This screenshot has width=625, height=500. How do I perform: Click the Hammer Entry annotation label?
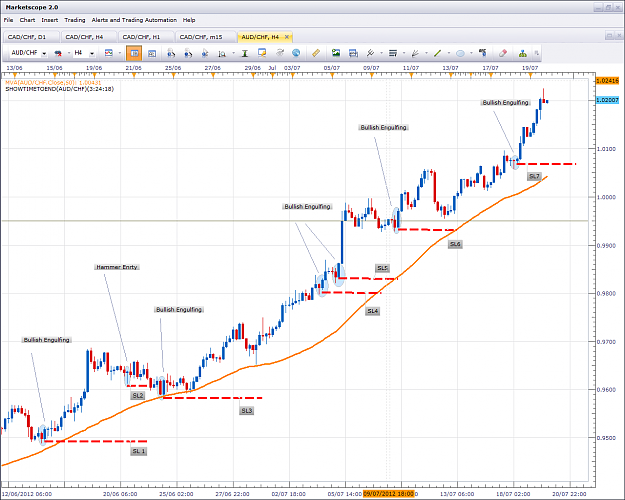[117, 267]
